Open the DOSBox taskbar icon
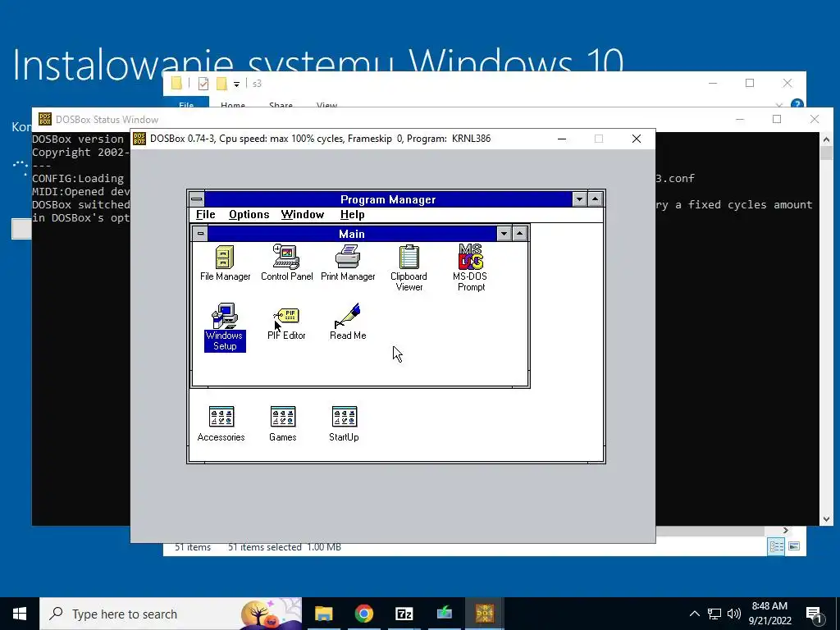Screen dimensions: 840x630 coord(484,614)
